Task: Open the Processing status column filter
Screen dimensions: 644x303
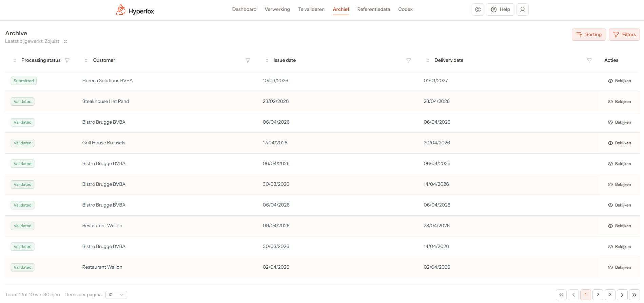Action: (x=67, y=60)
